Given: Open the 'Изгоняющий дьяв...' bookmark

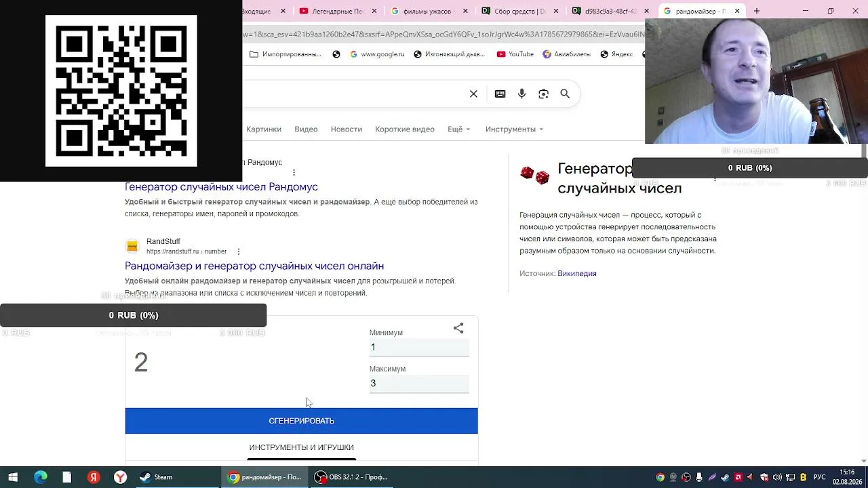Looking at the screenshot, I should [x=449, y=54].
